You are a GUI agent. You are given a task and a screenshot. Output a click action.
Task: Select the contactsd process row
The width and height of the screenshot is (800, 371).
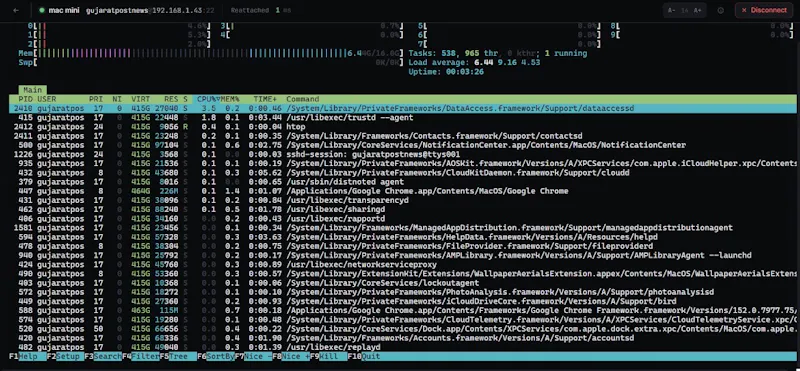[x=403, y=136]
